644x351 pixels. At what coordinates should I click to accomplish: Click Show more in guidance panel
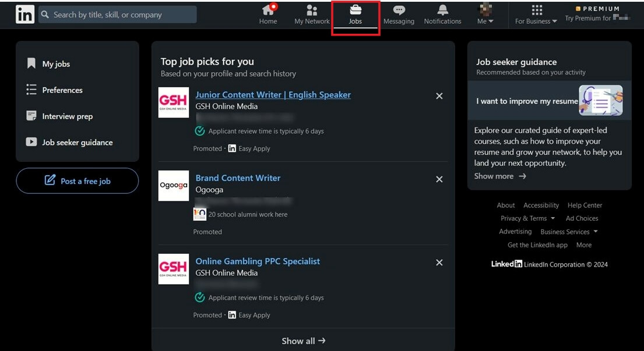[500, 176]
